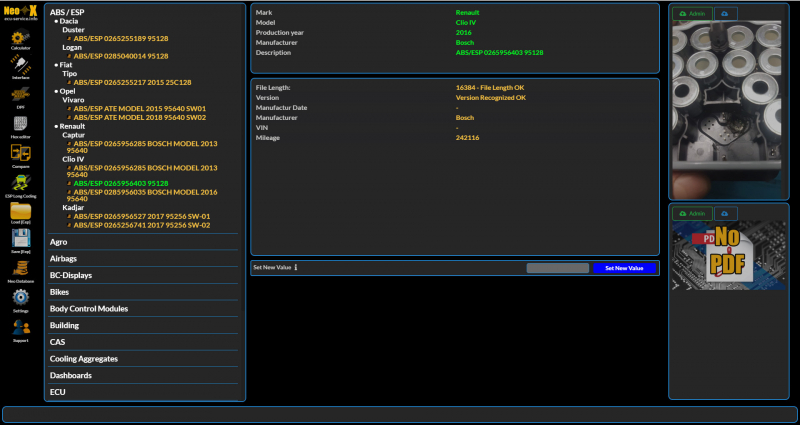Click the blue Set New Value button
Viewport: 800px width, 425px height.
(x=624, y=268)
